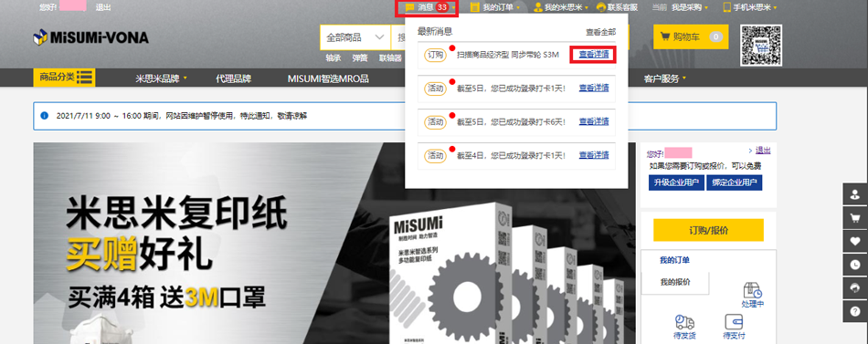Click 联系客服 in the top bar
This screenshot has height=344, width=868.
click(x=622, y=7)
